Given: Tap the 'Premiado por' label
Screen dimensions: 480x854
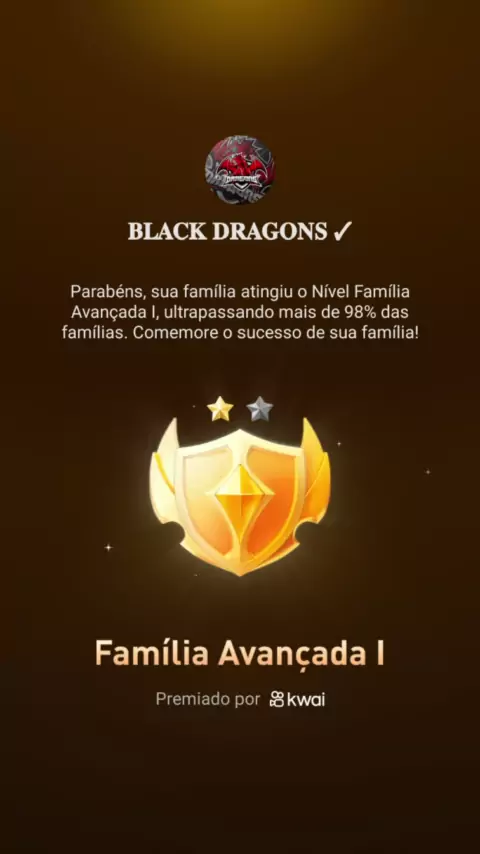Looking at the screenshot, I should (208, 699).
